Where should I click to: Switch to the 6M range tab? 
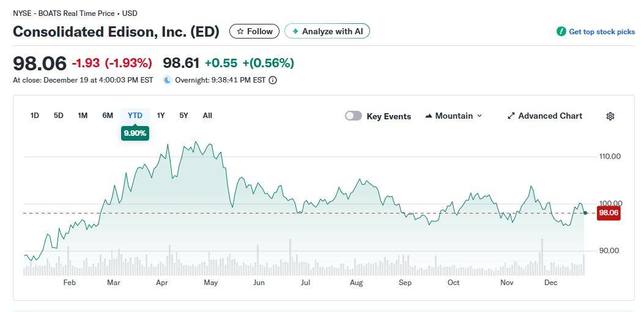pos(108,116)
